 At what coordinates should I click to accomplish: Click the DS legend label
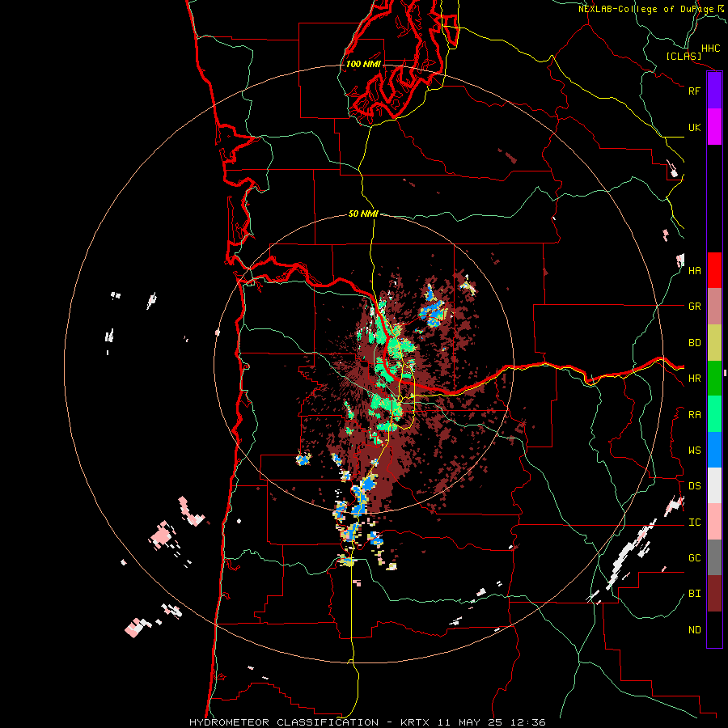point(695,486)
